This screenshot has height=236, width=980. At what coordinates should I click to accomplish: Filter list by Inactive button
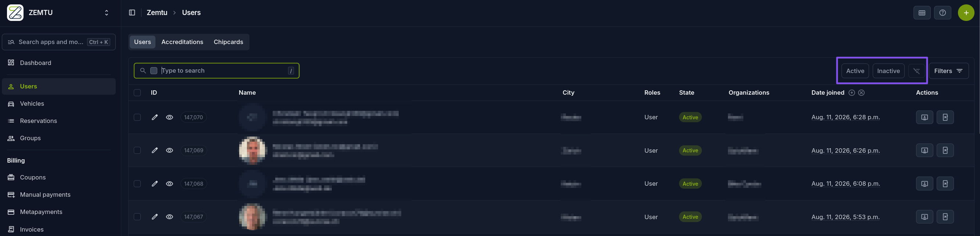(888, 71)
